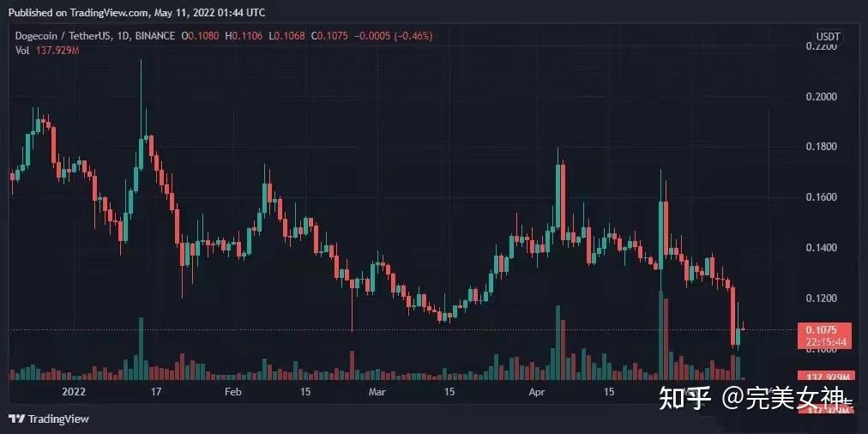Image resolution: width=868 pixels, height=434 pixels.
Task: Click the 22:15:44 bar countdown timer
Action: click(824, 341)
